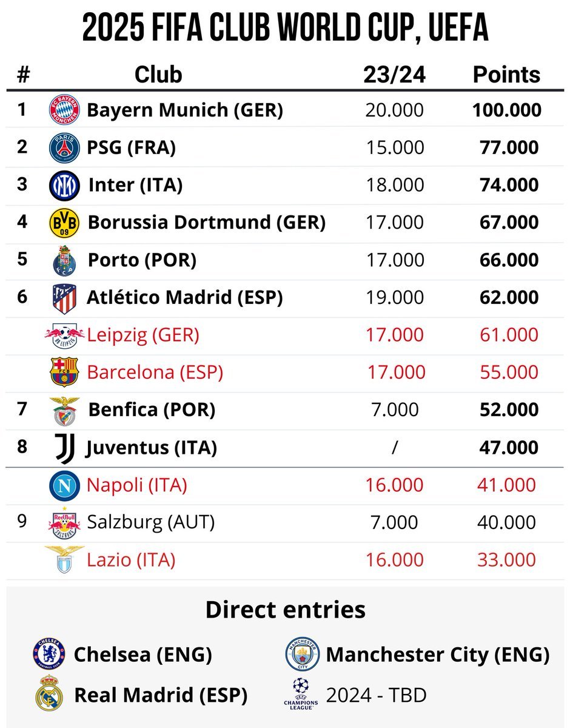Click the Porto club crest
The height and width of the screenshot is (728, 570).
[64, 260]
